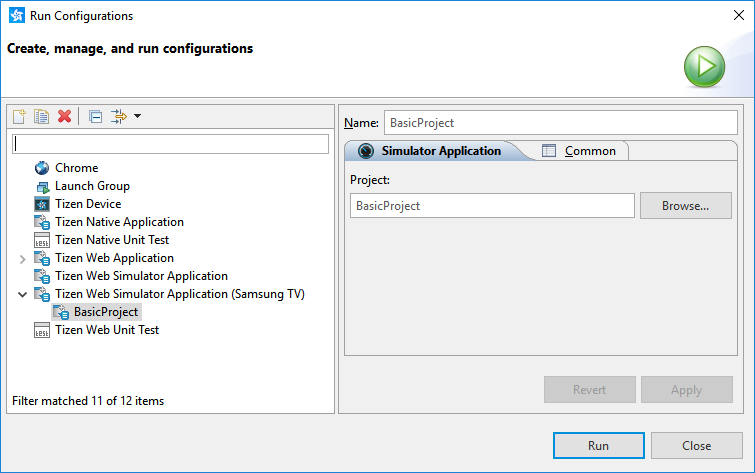Click the Collapse All toolbar icon
Screen dimensions: 755x473
pos(95,116)
